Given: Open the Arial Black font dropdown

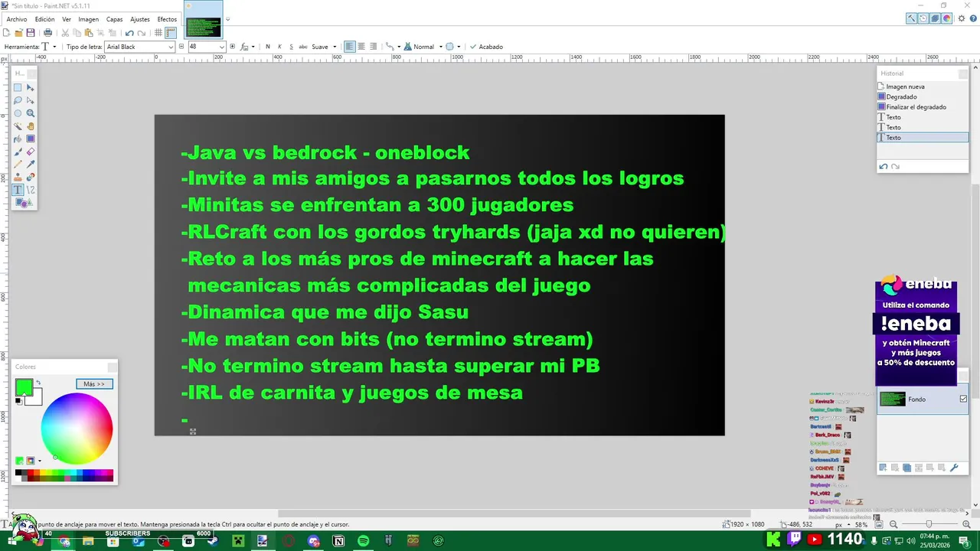Looking at the screenshot, I should (x=140, y=47).
